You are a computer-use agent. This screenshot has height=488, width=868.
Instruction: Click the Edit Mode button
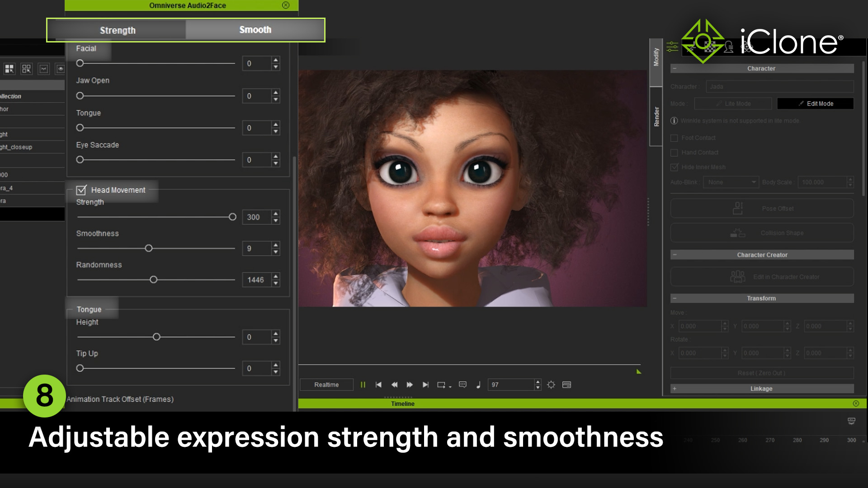click(815, 103)
